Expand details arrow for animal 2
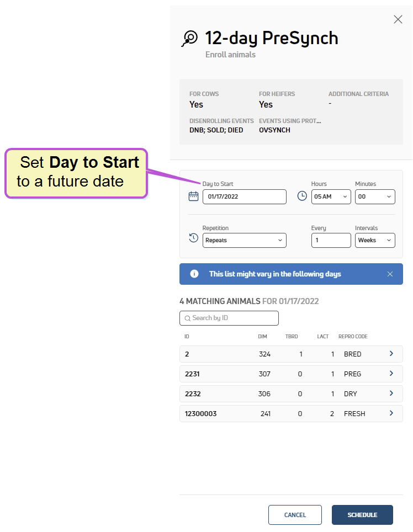Image resolution: width=413 pixels, height=532 pixels. point(391,354)
